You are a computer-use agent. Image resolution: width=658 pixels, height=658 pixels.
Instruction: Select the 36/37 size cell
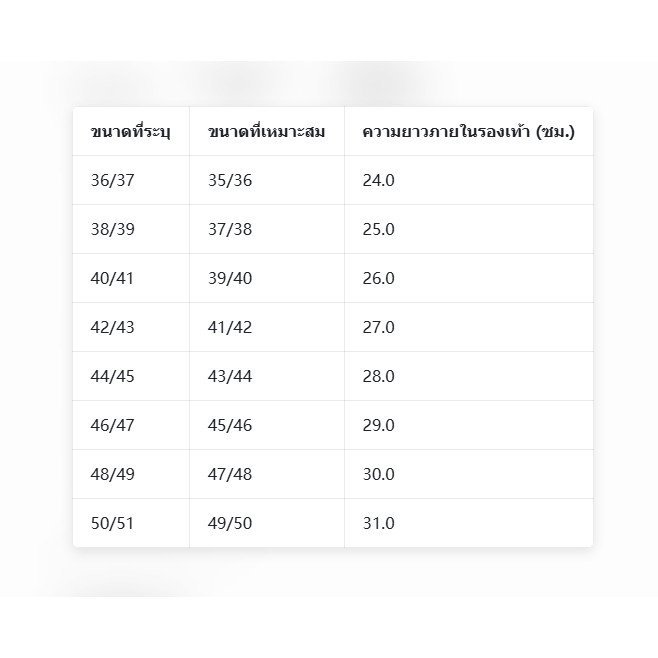[x=131, y=180]
